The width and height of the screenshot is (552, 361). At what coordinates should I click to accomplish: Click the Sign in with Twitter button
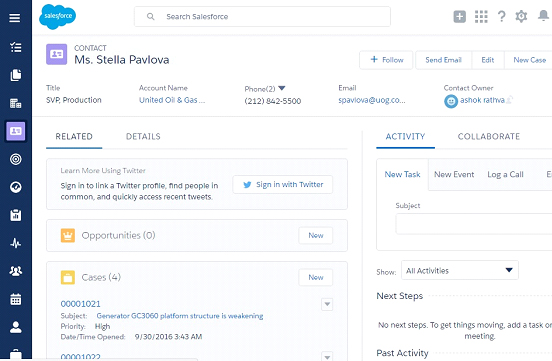[282, 185]
